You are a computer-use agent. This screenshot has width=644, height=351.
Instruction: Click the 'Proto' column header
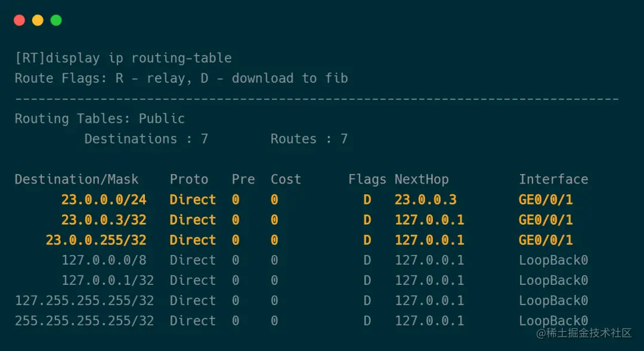click(189, 179)
